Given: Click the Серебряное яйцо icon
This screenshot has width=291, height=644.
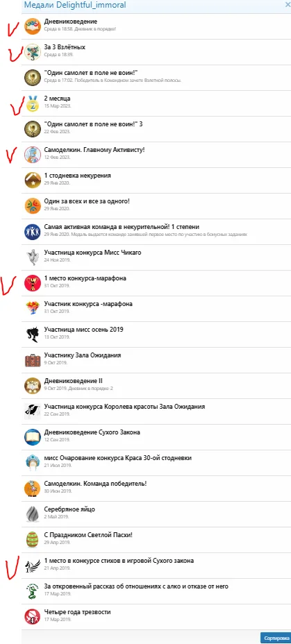Looking at the screenshot, I should pos(32,514).
